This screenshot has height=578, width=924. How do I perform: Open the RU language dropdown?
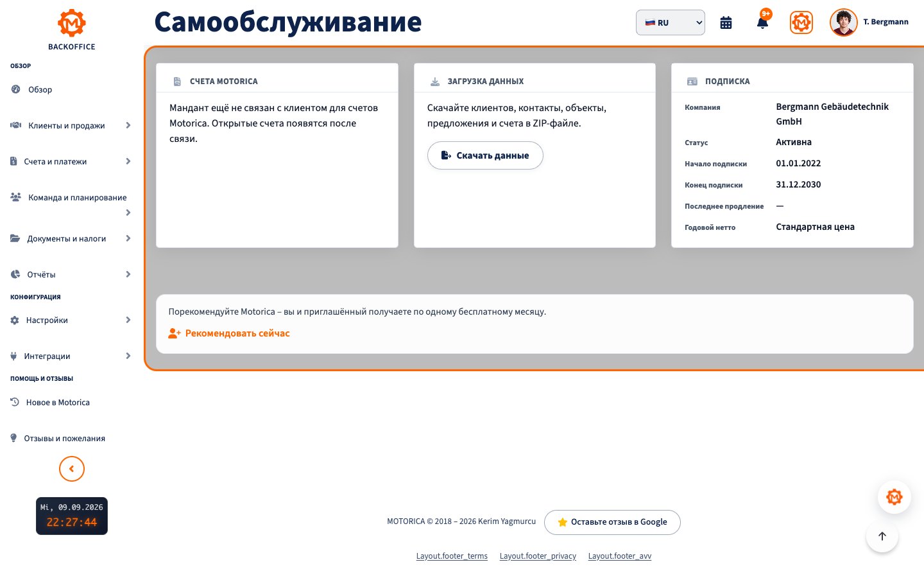[x=671, y=22]
